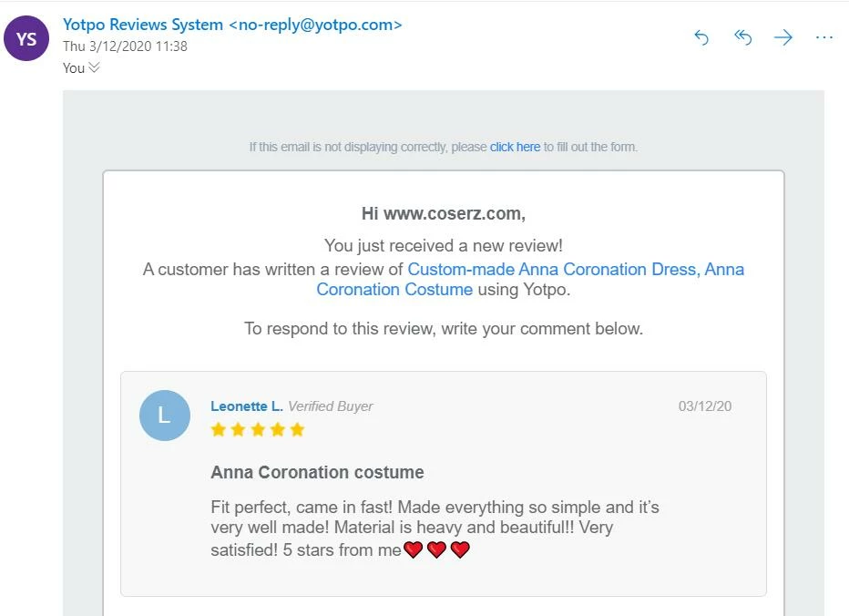Click the Reply all double-arrow icon

pyautogui.click(x=742, y=37)
